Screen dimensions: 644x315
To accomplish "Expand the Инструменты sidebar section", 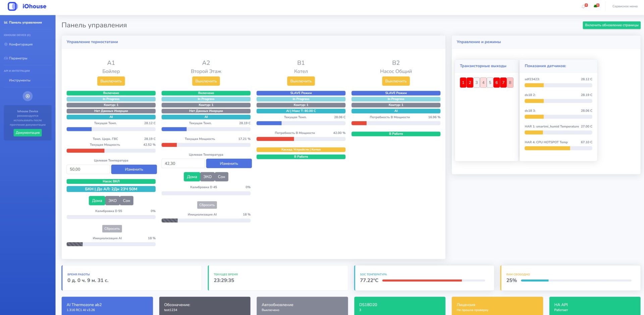I will click(x=19, y=81).
